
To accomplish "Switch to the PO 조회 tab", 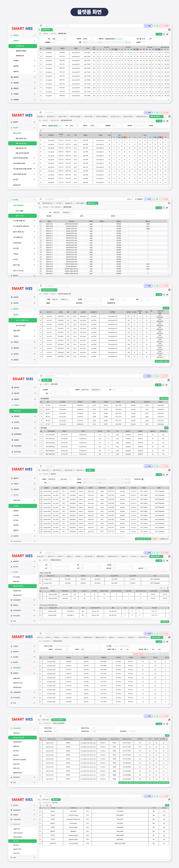I will pyautogui.click(x=59, y=203).
